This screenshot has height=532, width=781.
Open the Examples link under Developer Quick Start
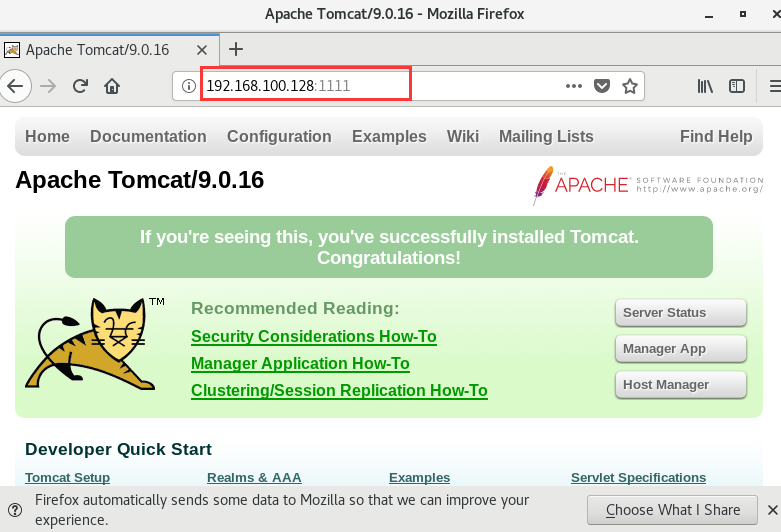coord(419,477)
